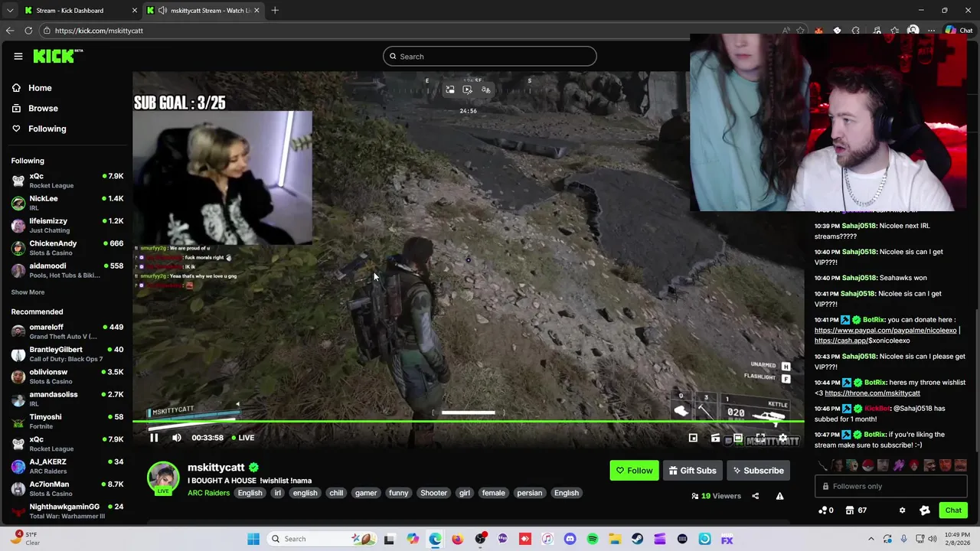Open aidamoodi channel in sidebar

click(67, 270)
